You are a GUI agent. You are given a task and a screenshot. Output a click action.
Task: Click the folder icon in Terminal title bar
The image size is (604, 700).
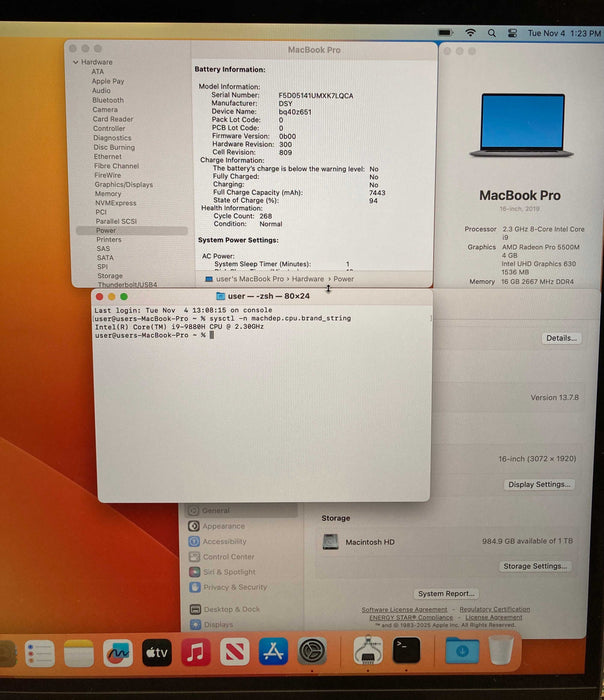click(220, 296)
